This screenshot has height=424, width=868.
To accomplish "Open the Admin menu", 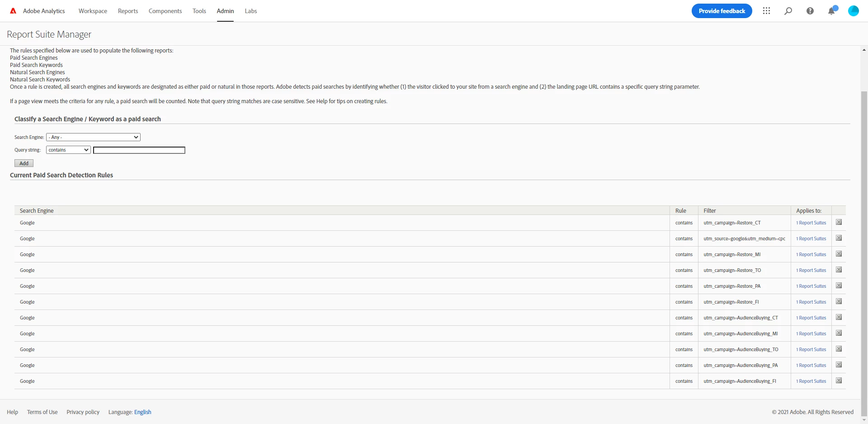I will tap(225, 11).
